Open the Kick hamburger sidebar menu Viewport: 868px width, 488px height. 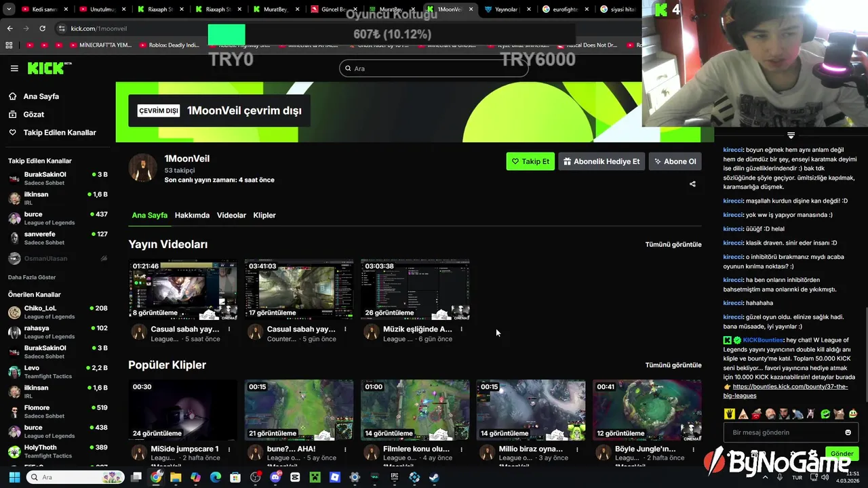(14, 68)
